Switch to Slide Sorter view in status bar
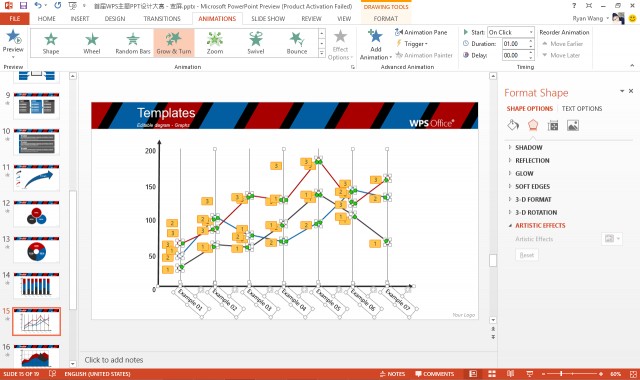The image size is (640, 380). 492,374
